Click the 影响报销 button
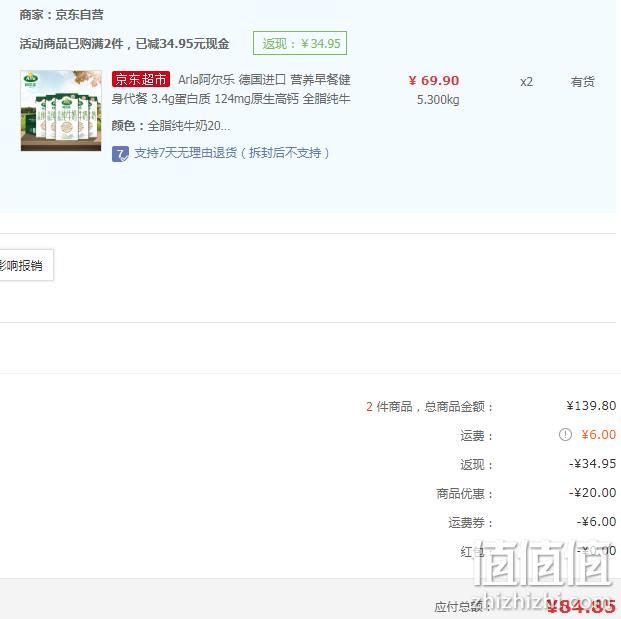The height and width of the screenshot is (619, 621). (x=26, y=265)
